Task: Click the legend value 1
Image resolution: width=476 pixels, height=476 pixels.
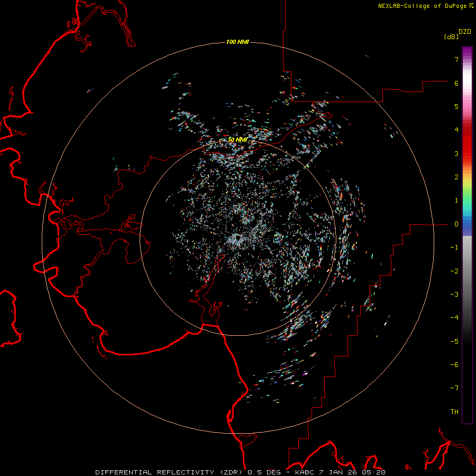Action: (456, 200)
